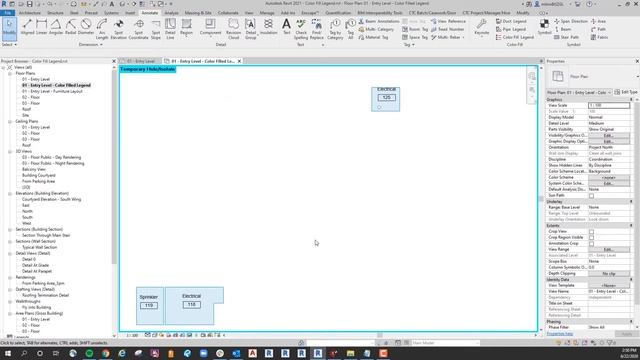Open Chrome from the taskbar
Viewport: 640px width, 360px height.
105,353
